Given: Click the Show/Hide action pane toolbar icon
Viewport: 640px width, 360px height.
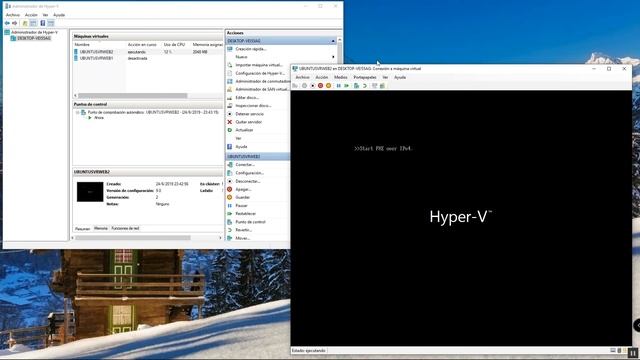Looking at the screenshot, I should coord(51,23).
